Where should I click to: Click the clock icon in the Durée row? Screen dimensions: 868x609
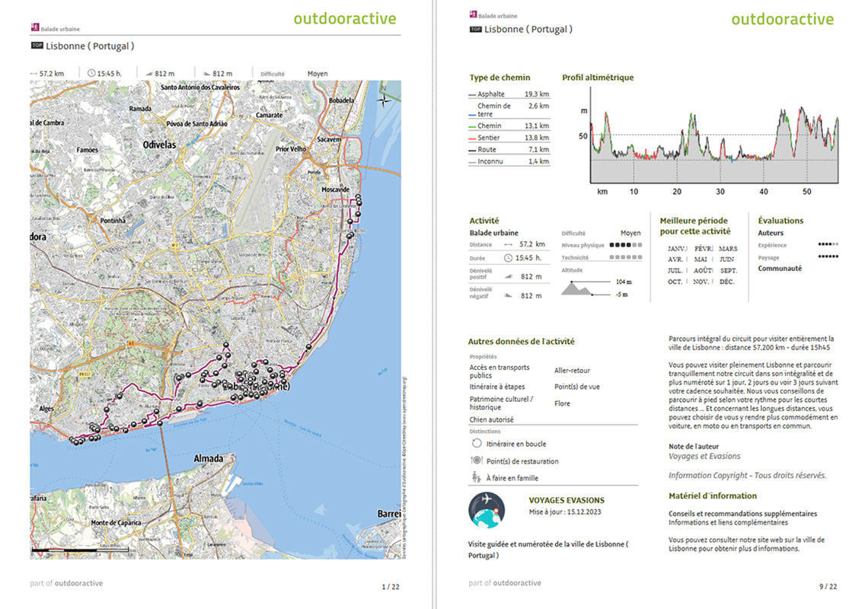[508, 258]
